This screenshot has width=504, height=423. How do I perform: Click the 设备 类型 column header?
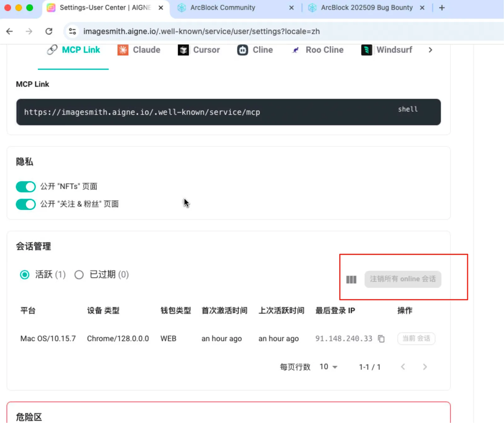(103, 310)
